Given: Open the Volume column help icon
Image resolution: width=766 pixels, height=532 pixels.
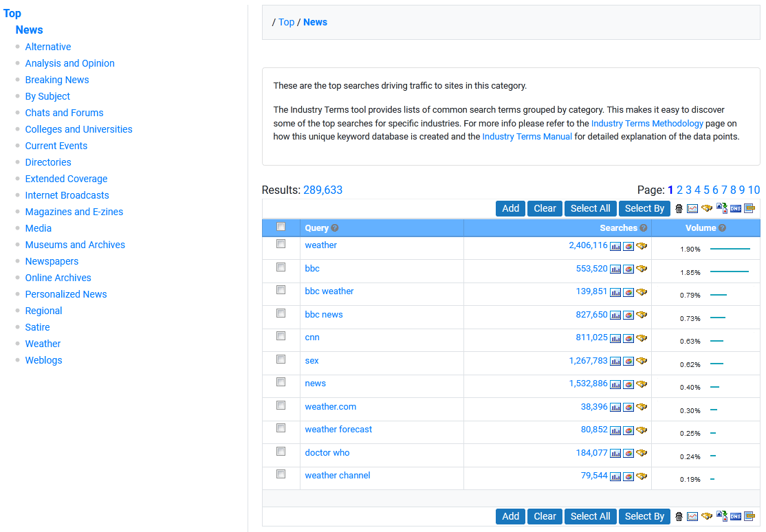Looking at the screenshot, I should point(722,228).
